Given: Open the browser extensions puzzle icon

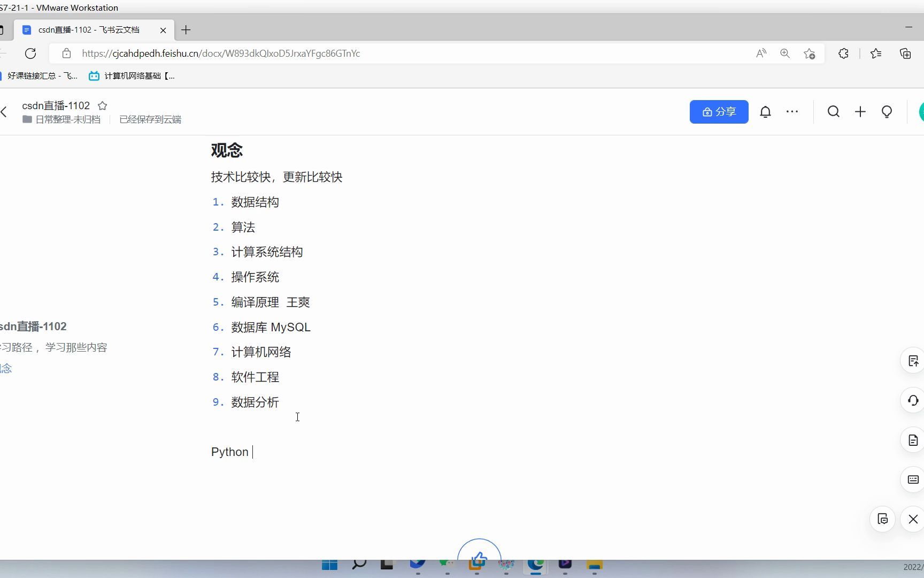Looking at the screenshot, I should [x=843, y=54].
